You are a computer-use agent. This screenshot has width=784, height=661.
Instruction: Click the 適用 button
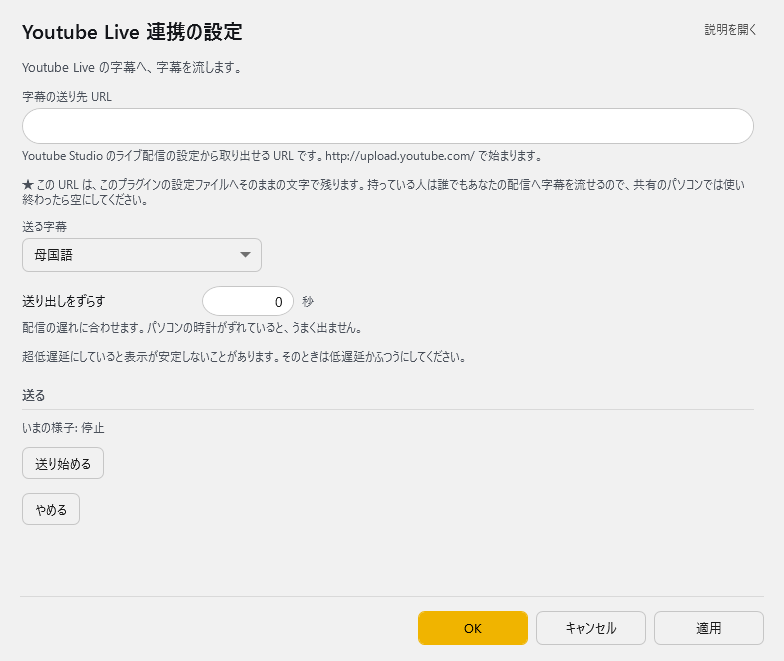point(709,628)
